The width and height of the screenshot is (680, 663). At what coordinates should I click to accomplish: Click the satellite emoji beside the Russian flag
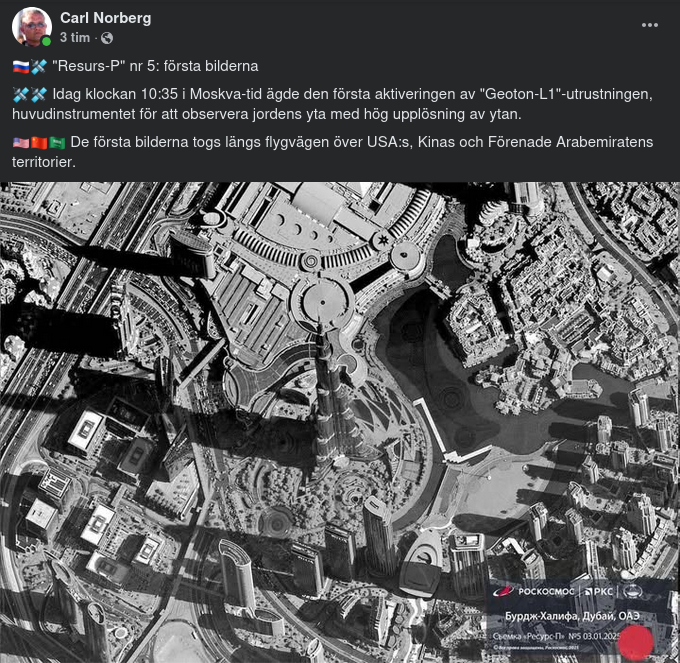coord(39,66)
